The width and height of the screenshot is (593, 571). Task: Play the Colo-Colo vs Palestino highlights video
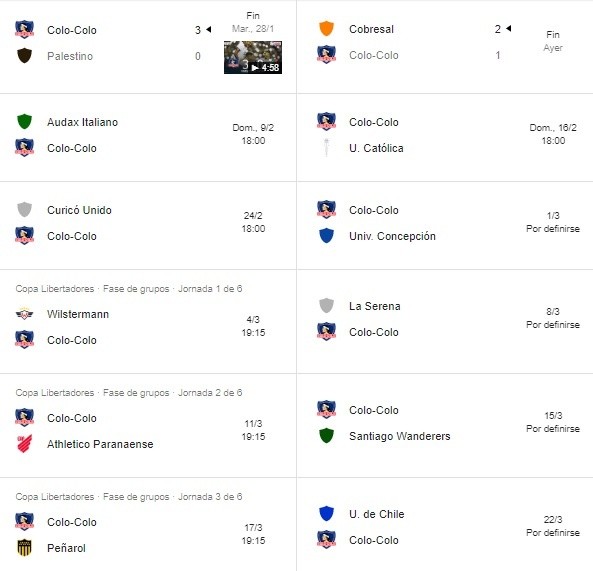(x=253, y=57)
